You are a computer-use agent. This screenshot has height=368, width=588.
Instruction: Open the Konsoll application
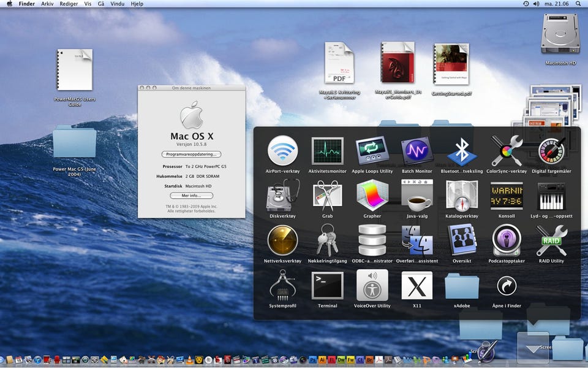tap(507, 196)
